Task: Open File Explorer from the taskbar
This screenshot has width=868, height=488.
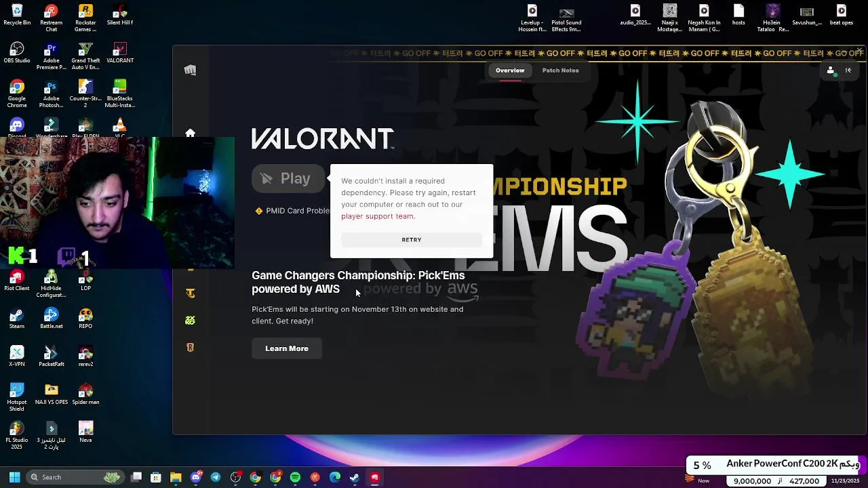Action: (x=176, y=477)
